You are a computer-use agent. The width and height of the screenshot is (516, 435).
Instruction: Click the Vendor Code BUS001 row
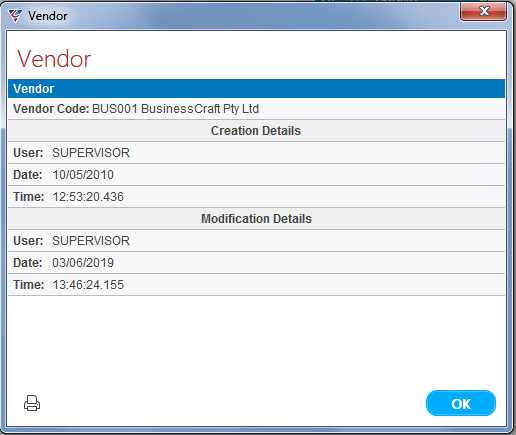click(256, 109)
